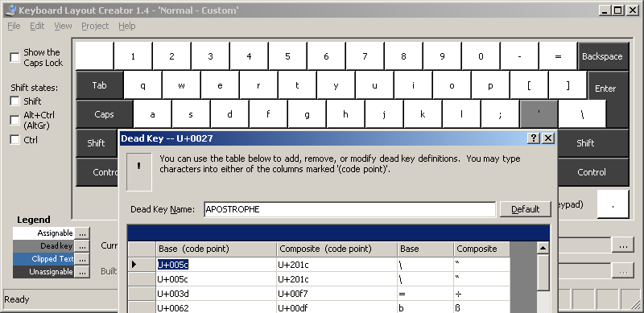Click the semicolon key on the keyboard
Image resolution: width=644 pixels, height=313 pixels.
click(x=500, y=113)
